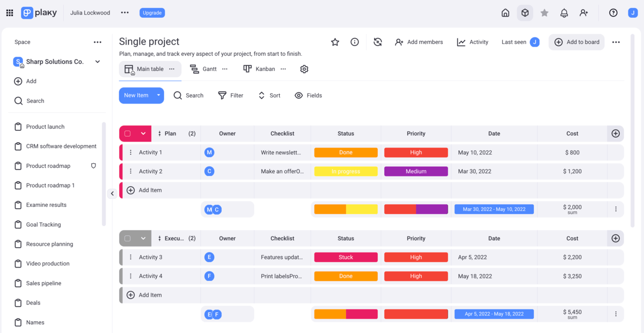This screenshot has width=644, height=333.
Task: Open Plan summary row options dots
Action: click(616, 209)
